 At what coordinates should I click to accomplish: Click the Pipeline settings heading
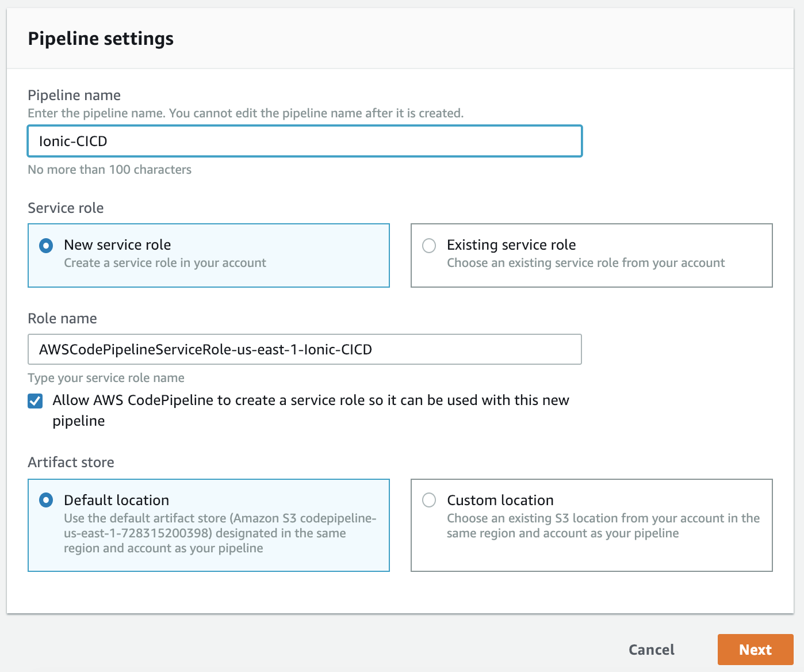click(101, 39)
